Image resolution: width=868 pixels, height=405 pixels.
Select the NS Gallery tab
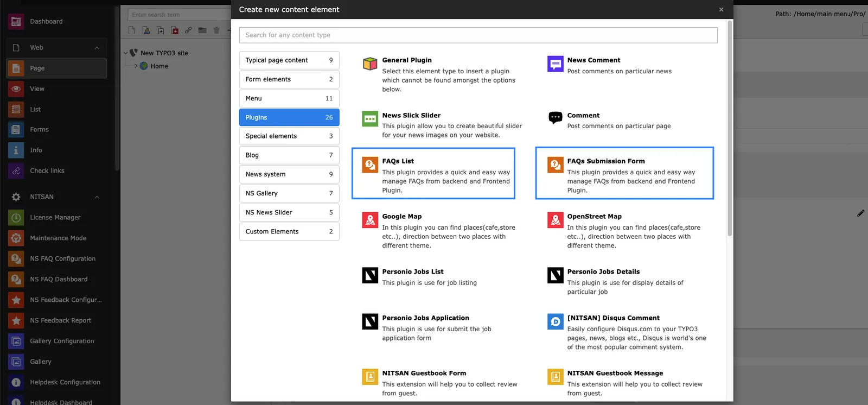[x=289, y=193]
